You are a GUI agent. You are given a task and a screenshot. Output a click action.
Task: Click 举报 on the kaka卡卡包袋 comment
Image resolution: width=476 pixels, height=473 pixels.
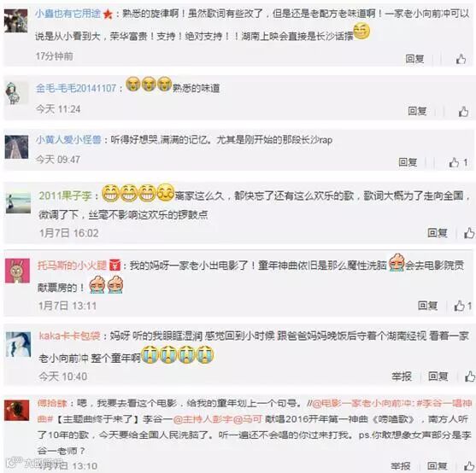[x=402, y=377]
